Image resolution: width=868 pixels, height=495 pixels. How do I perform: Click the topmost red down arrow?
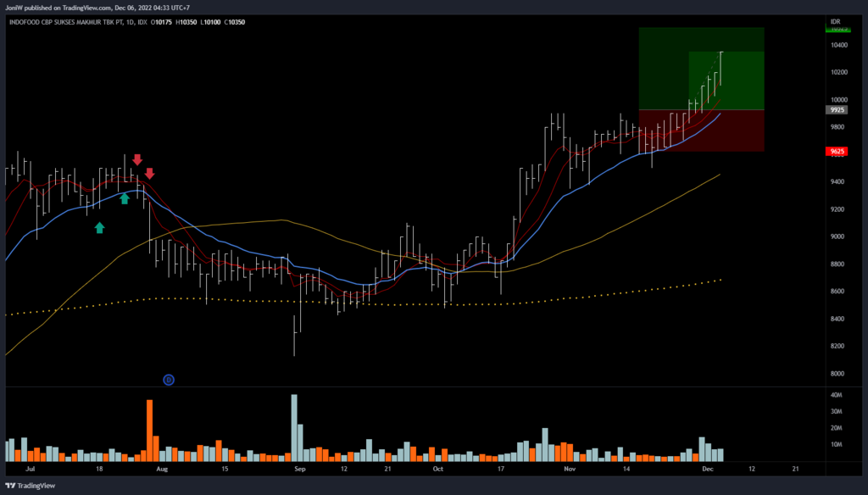(137, 159)
